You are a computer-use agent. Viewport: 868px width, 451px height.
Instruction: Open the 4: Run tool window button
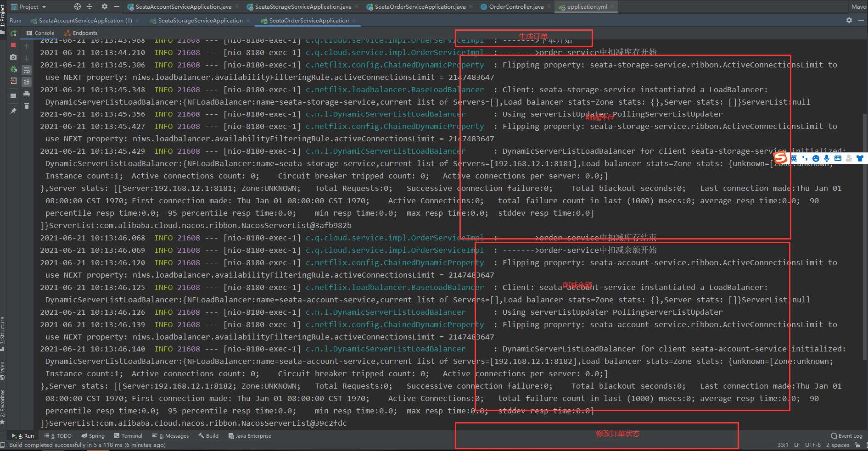pos(23,436)
